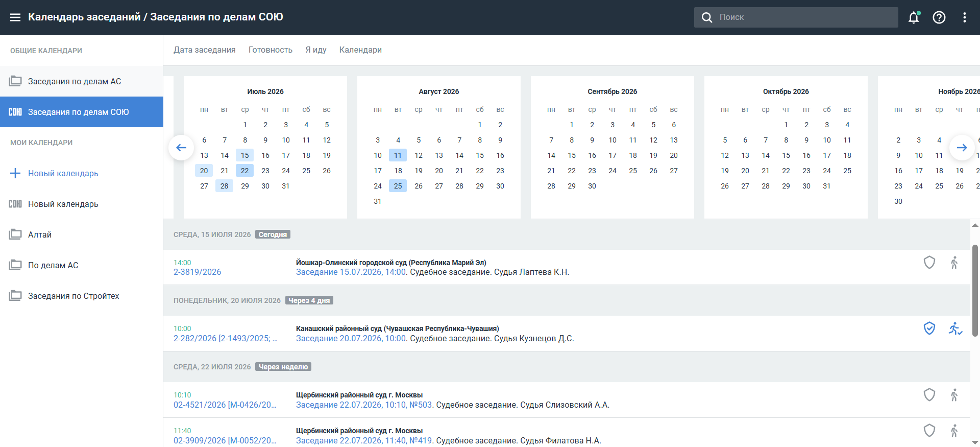Open the help question mark icon

coord(939,17)
